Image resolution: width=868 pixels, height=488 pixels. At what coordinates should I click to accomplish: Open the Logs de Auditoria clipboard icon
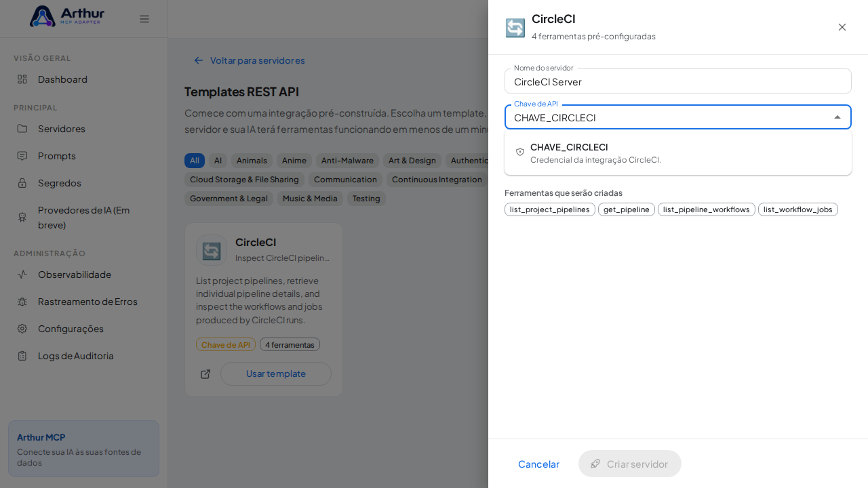(x=22, y=356)
